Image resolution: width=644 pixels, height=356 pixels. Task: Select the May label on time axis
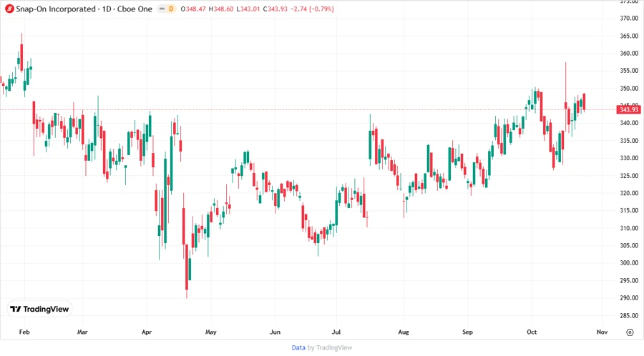point(210,332)
